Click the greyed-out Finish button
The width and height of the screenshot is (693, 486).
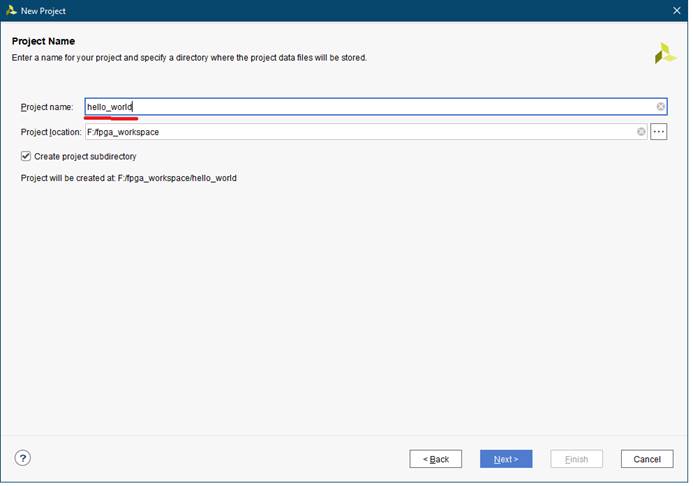click(x=576, y=459)
